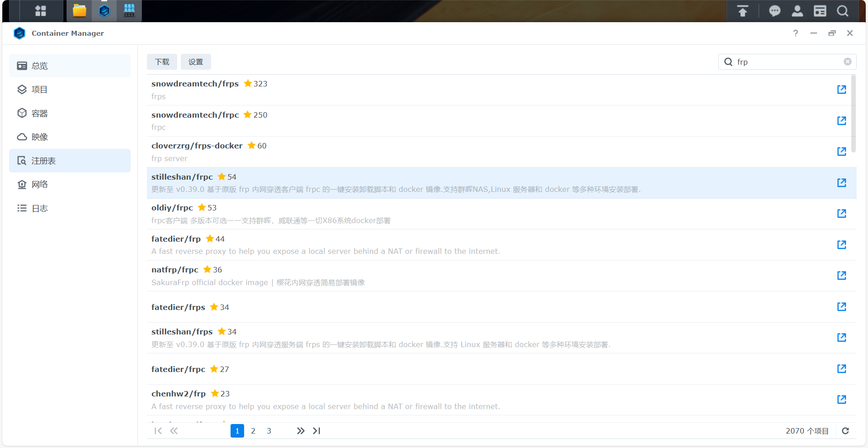This screenshot has height=448, width=868.
Task: Open external link for fatedier/frps
Action: tap(841, 307)
